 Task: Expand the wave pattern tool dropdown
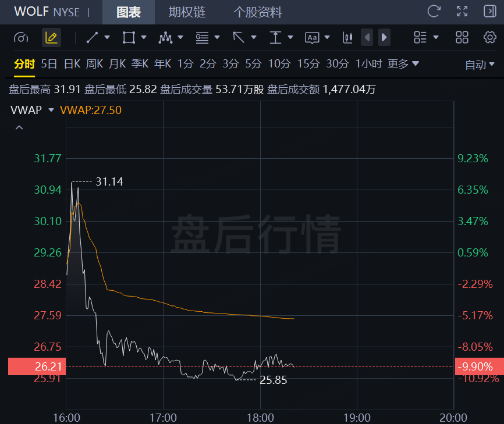point(180,38)
